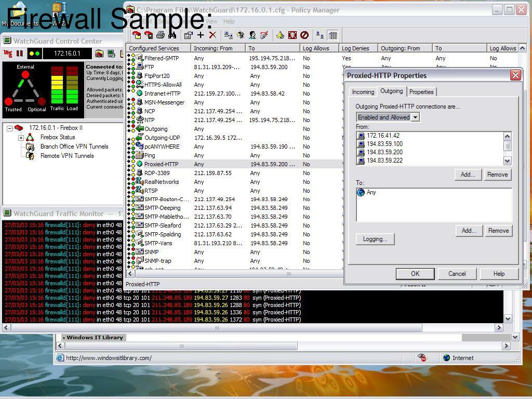The width and height of the screenshot is (532, 399).
Task: Click the Internet zone status bar indicator
Action: (458, 357)
